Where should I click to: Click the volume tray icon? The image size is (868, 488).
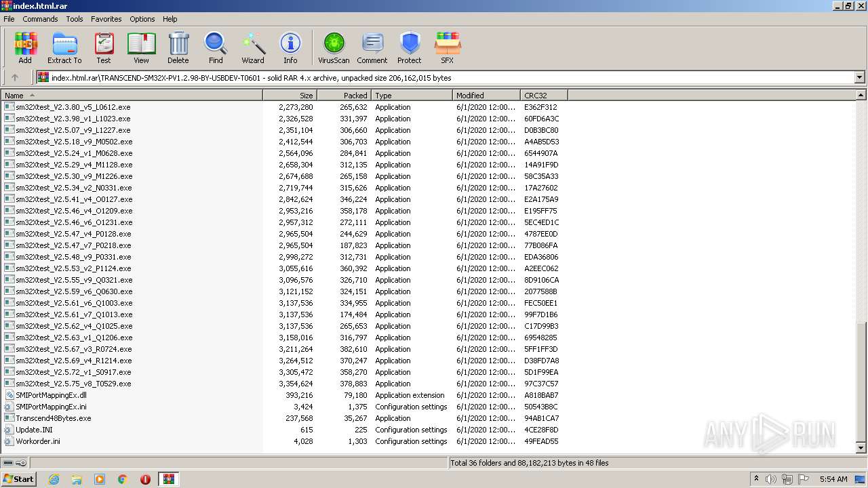(x=771, y=479)
